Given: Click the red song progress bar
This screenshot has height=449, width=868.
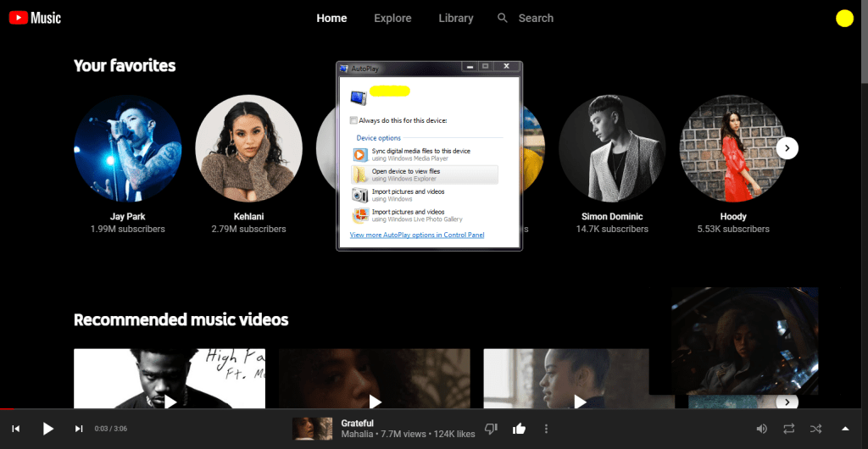Looking at the screenshot, I should point(7,408).
